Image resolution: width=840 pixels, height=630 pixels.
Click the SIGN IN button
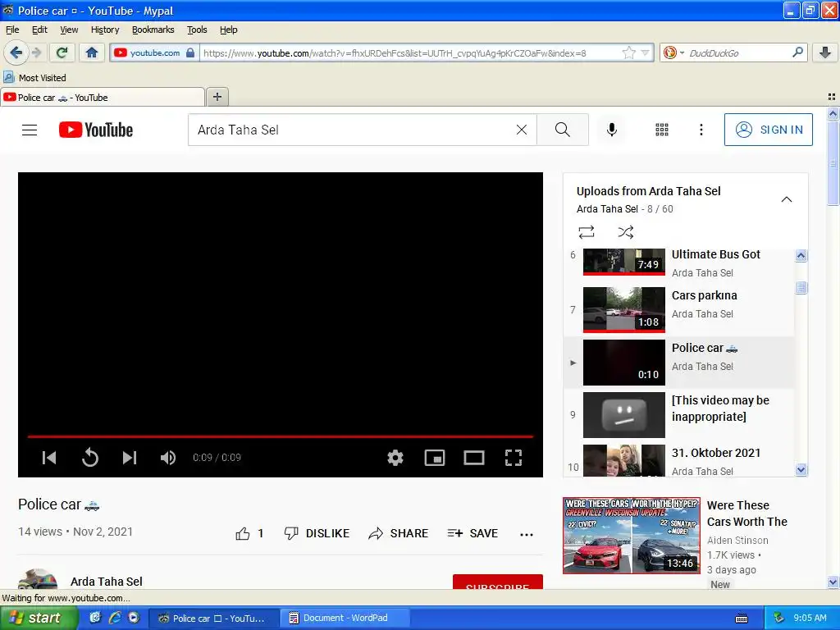[768, 130]
